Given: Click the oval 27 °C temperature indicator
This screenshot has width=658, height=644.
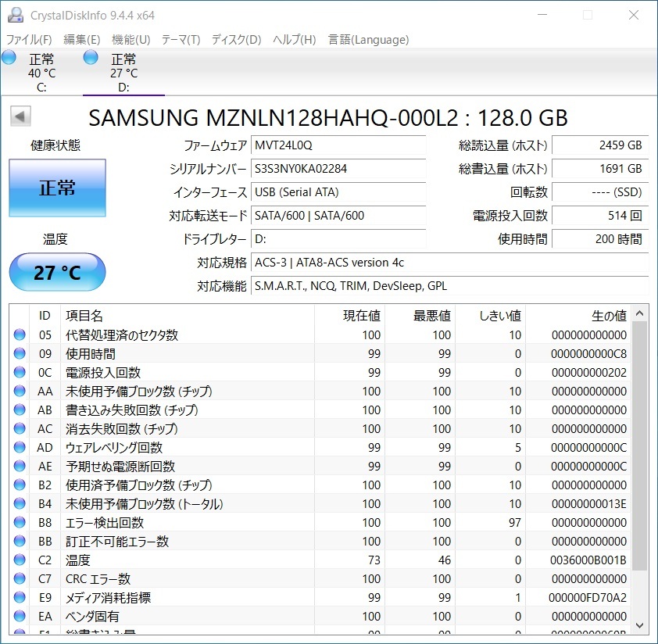Looking at the screenshot, I should point(56,272).
